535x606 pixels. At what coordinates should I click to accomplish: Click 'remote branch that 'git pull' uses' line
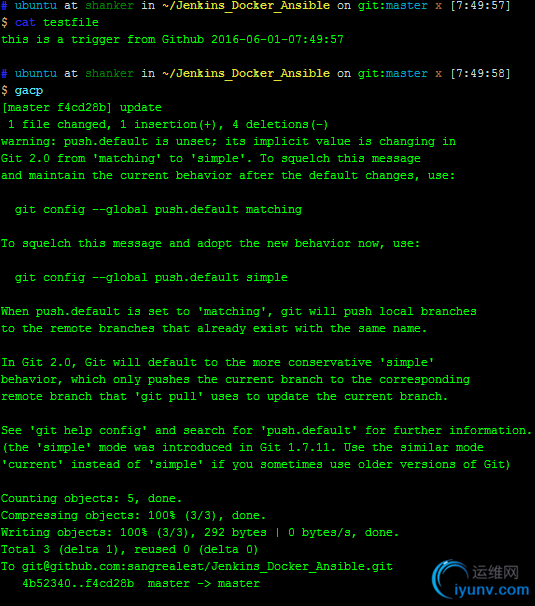225,397
